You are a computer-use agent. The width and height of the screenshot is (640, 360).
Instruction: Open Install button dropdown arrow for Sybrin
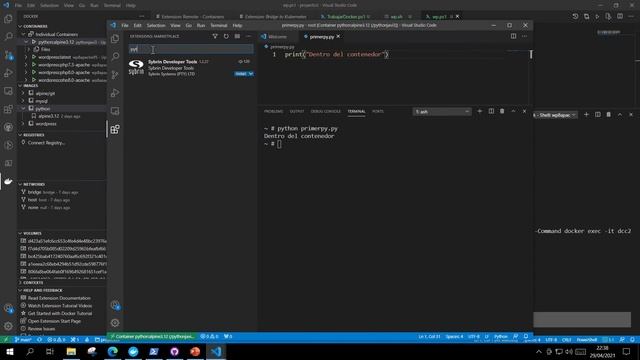click(251, 74)
